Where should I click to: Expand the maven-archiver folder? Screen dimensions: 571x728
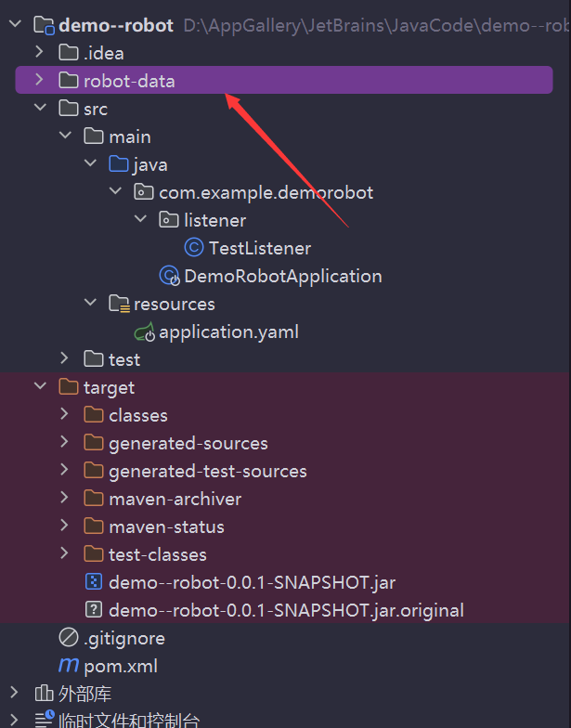coord(64,499)
